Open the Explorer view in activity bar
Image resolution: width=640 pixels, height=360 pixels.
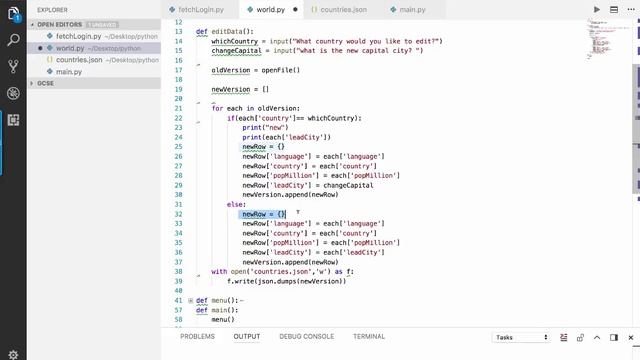click(13, 14)
